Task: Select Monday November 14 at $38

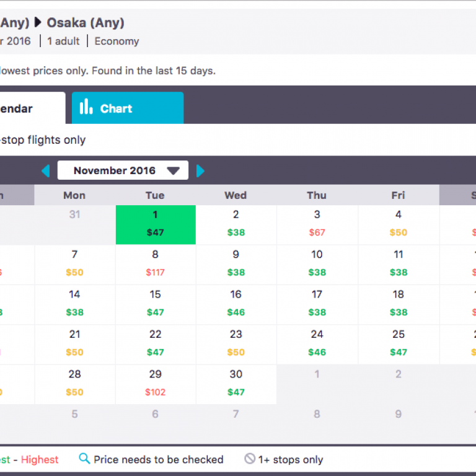Action: coord(74,304)
